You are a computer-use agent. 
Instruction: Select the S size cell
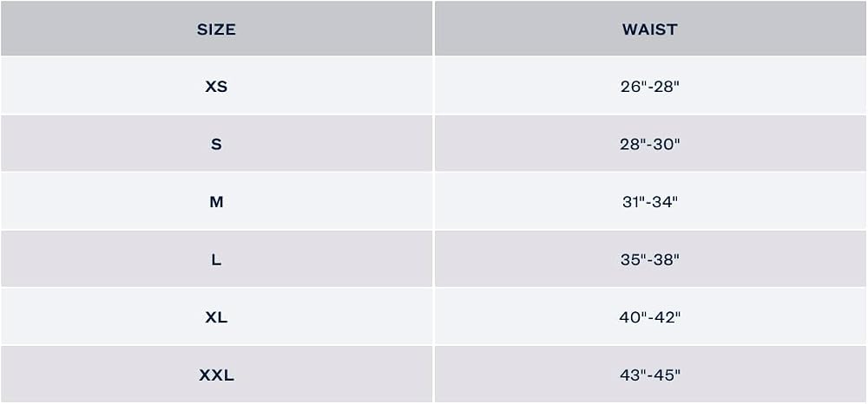pyautogui.click(x=216, y=144)
